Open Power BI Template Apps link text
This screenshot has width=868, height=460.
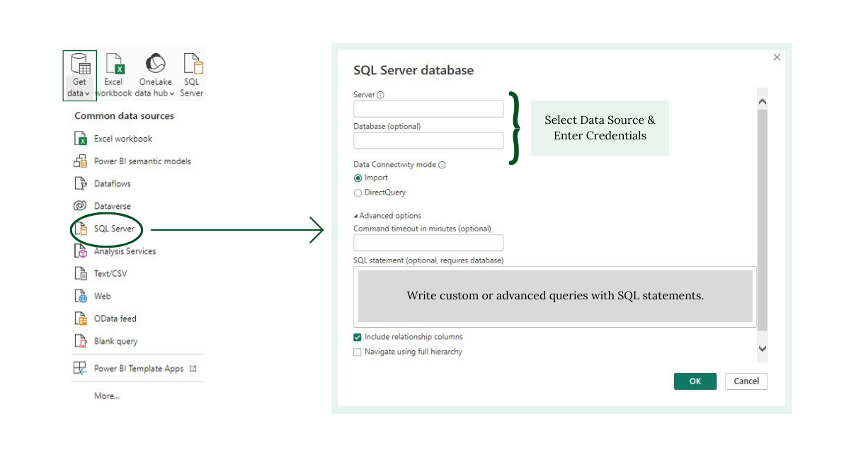coord(139,369)
